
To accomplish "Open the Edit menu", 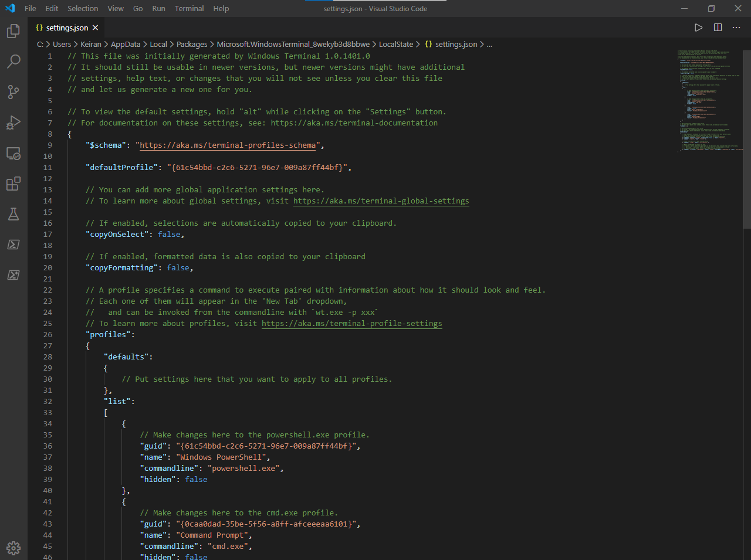I will pyautogui.click(x=52, y=8).
